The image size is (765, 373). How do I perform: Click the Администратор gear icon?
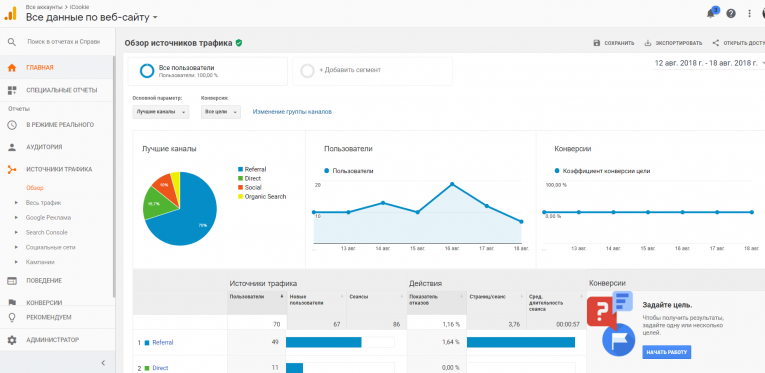pos(12,340)
